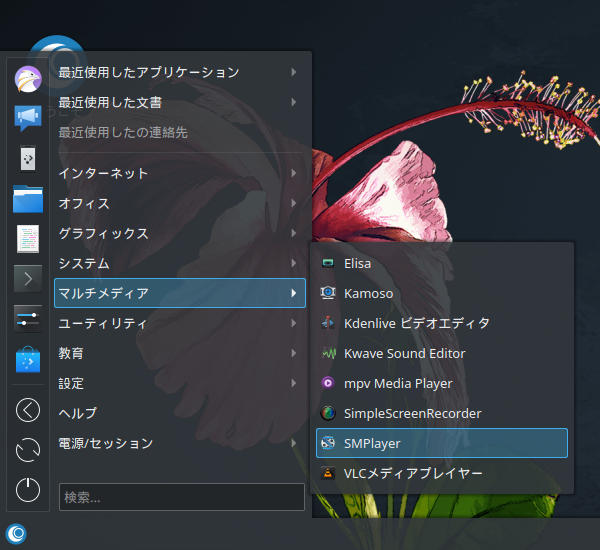
Task: Expand グラフィックス submenu arrow
Action: tap(293, 233)
